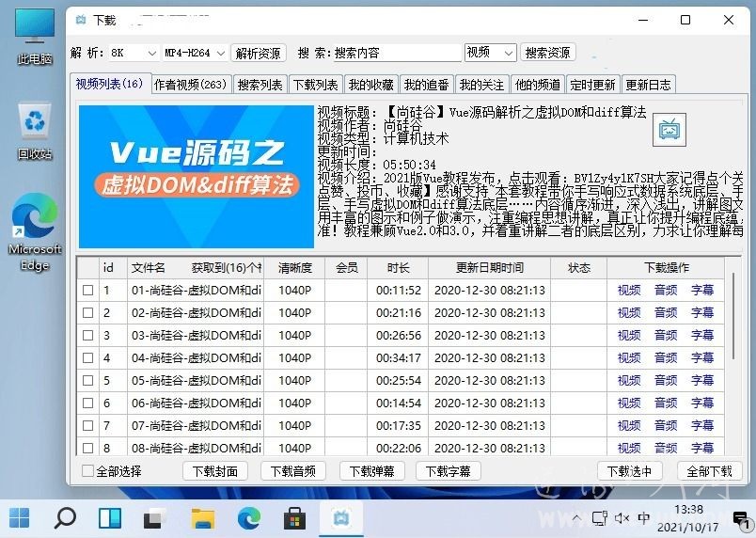Switch to 定时更新 tab
This screenshot has height=538, width=756.
pos(593,85)
